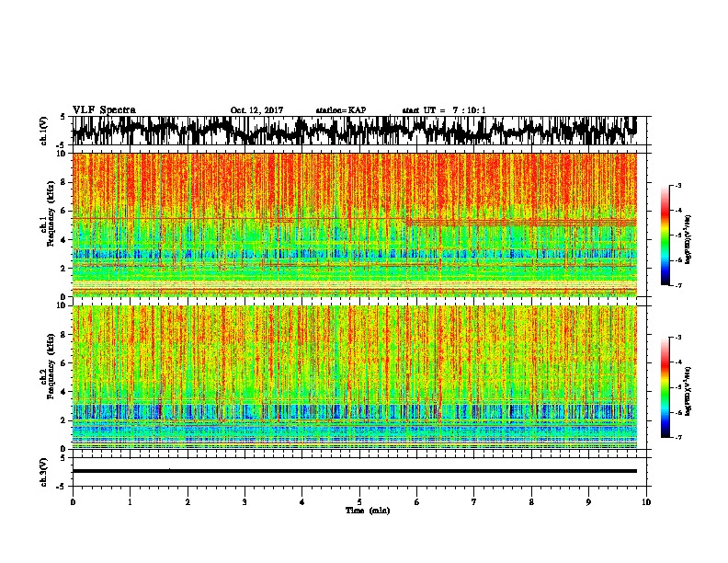Click the '-3' label on ch.2 colorbar
This screenshot has width=728, height=563.
pos(677,338)
